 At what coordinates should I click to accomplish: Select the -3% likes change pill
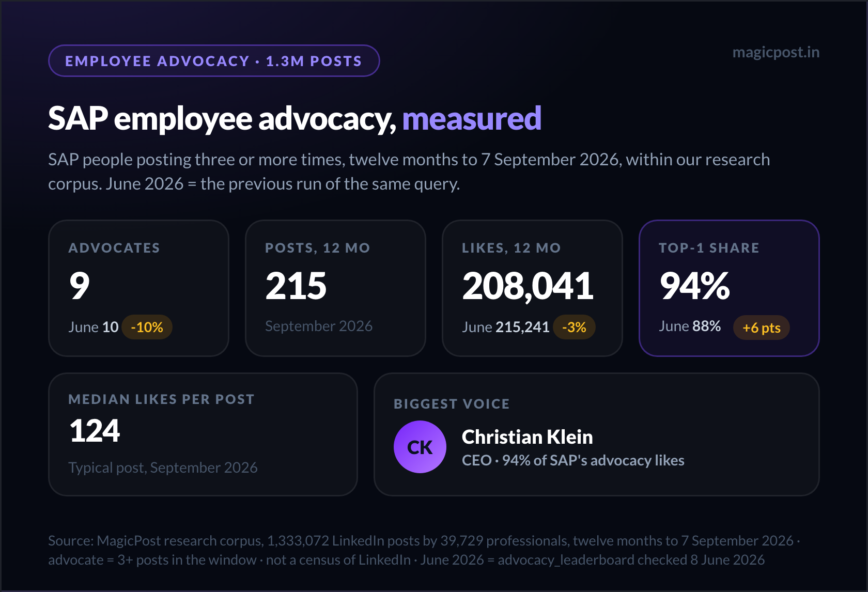[574, 327]
